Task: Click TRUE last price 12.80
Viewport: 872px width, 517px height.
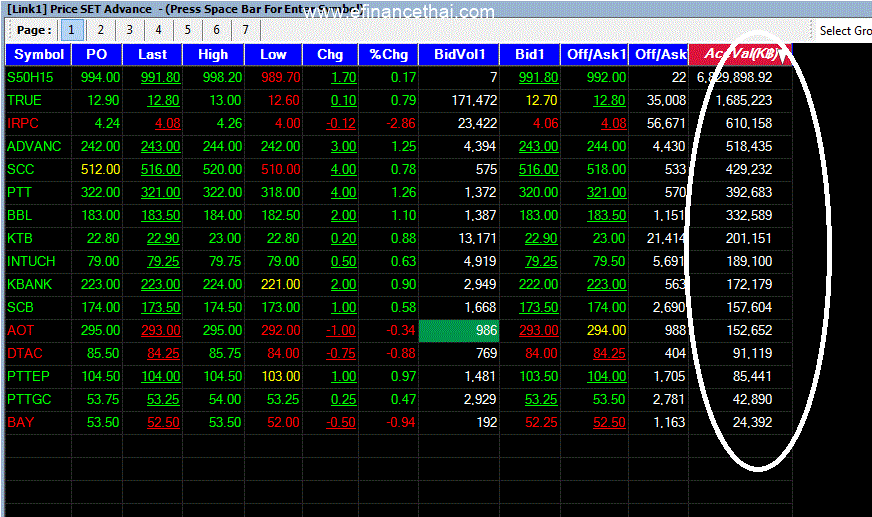Action: pos(163,100)
